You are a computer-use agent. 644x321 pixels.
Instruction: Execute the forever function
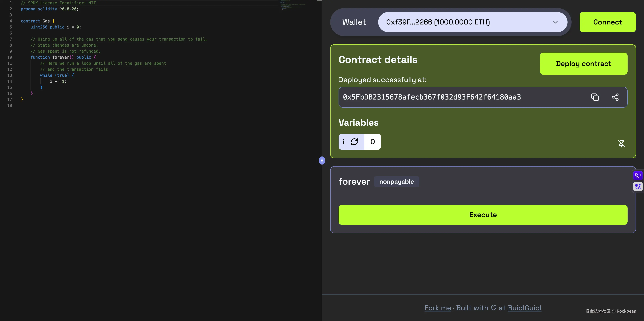coord(483,215)
